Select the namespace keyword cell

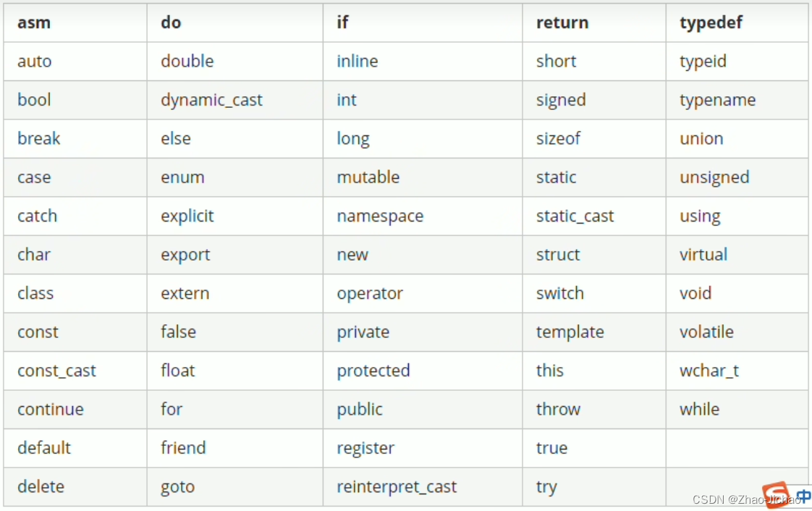[380, 216]
